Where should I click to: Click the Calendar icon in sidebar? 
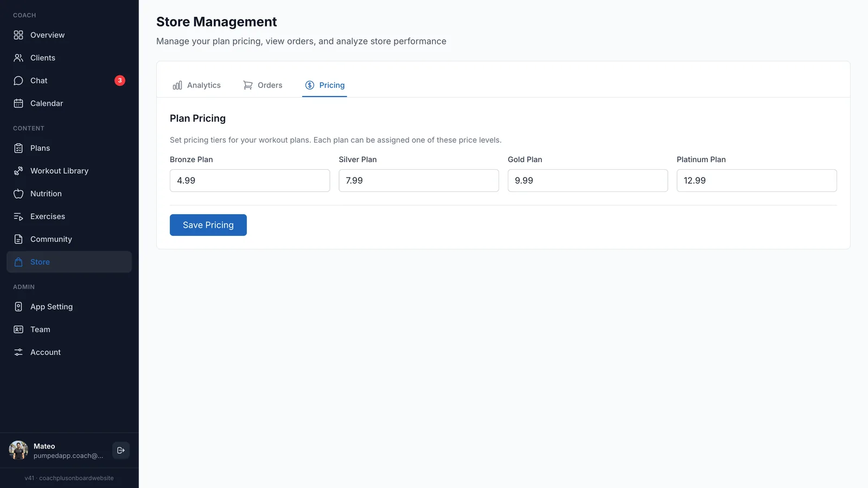pos(18,104)
